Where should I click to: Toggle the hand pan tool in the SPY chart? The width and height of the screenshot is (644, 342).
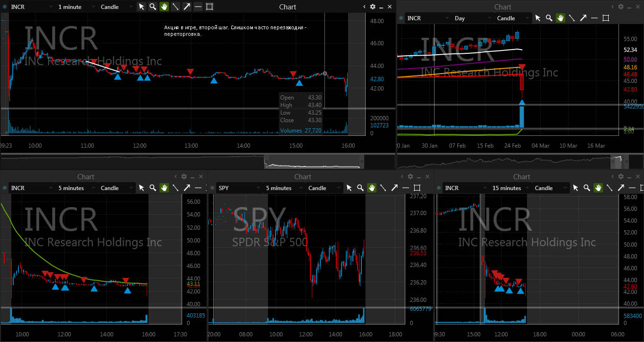tap(372, 188)
